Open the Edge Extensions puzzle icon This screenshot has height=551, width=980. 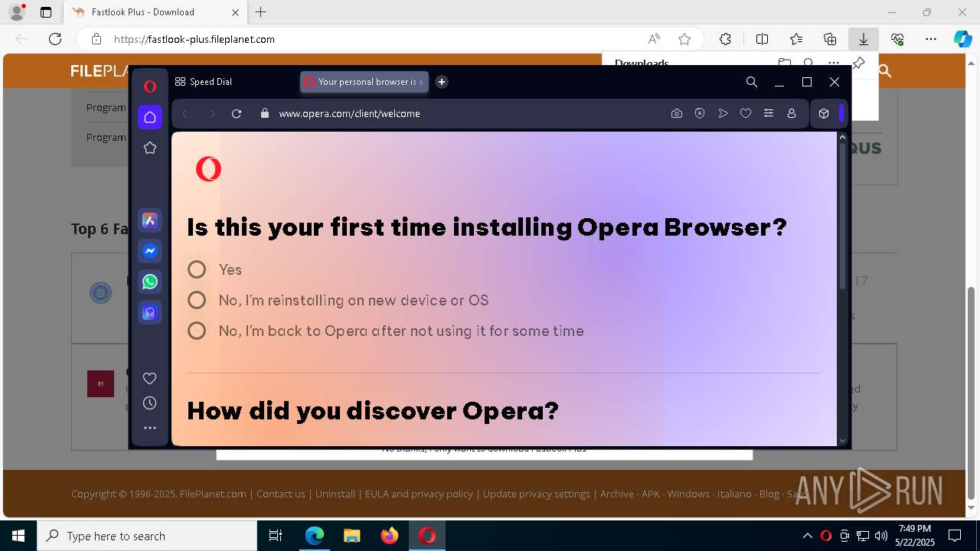coord(725,39)
